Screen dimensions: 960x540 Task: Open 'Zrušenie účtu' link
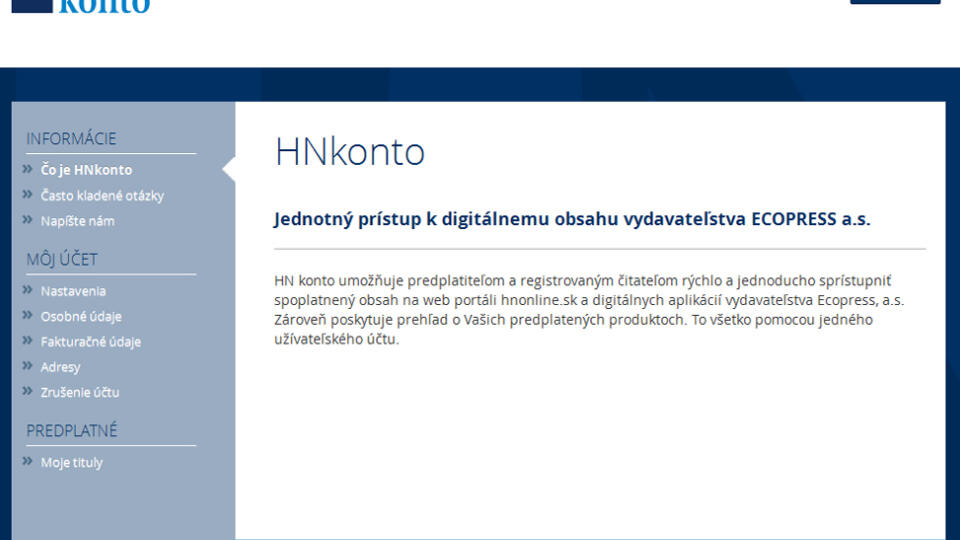click(80, 392)
